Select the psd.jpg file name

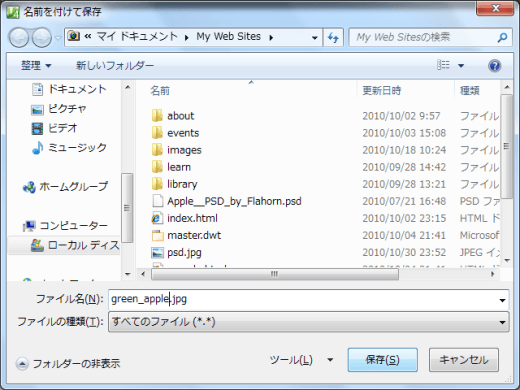point(184,253)
